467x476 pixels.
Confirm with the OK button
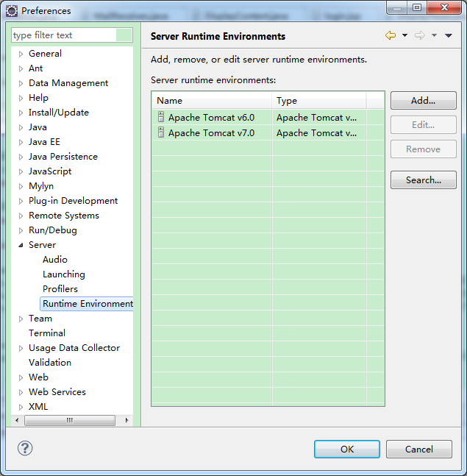[x=347, y=449]
